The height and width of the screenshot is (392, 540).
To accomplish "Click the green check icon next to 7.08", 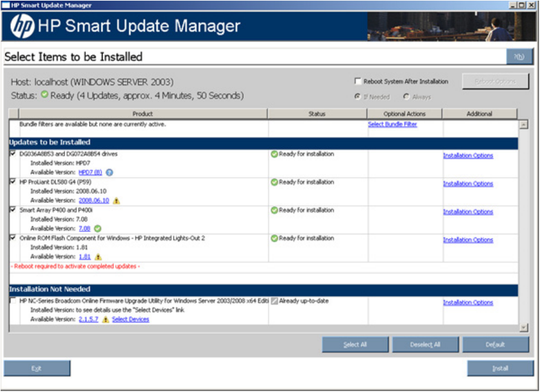I will pyautogui.click(x=98, y=229).
